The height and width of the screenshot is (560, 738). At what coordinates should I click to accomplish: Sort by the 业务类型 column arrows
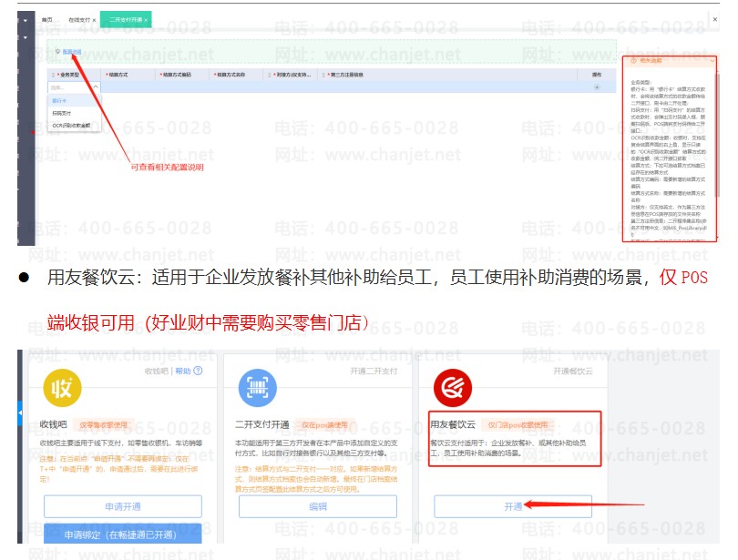(x=53, y=75)
